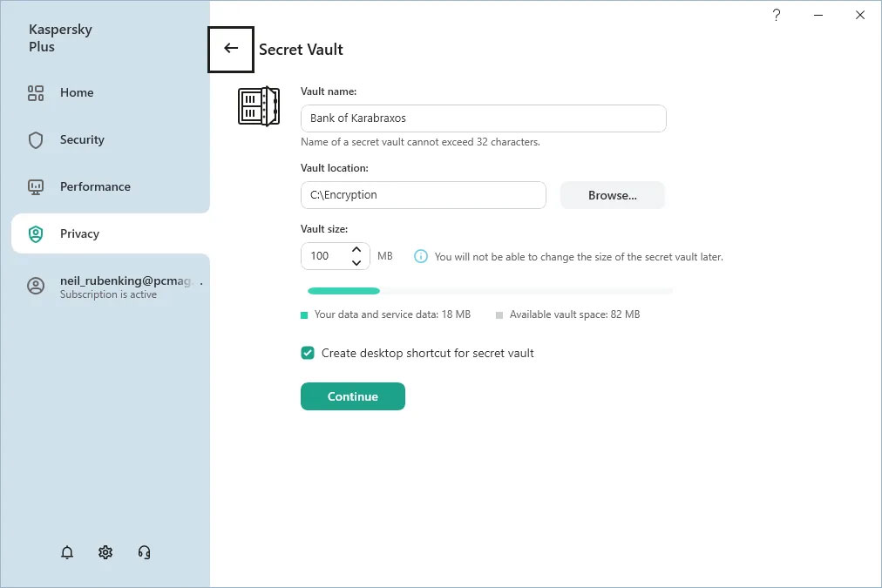Viewport: 882px width, 588px height.
Task: Go back using the arrow next to Secret Vault
Action: (x=231, y=49)
